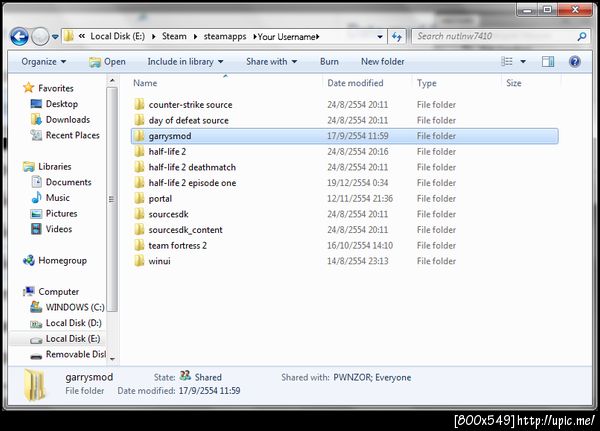Click the search magnifier icon
600x431 pixels.
(x=582, y=37)
